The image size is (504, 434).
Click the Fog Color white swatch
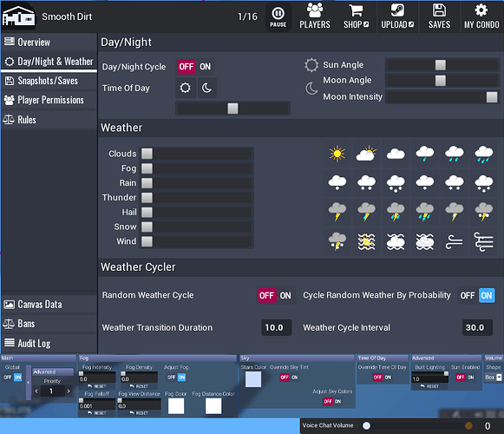[176, 406]
